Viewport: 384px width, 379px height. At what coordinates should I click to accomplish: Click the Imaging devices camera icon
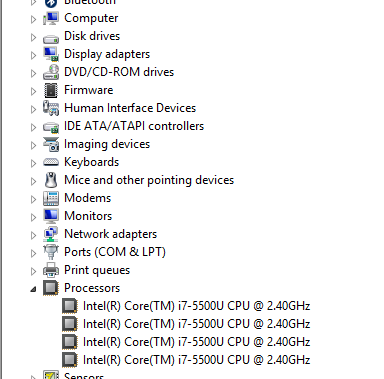[51, 144]
